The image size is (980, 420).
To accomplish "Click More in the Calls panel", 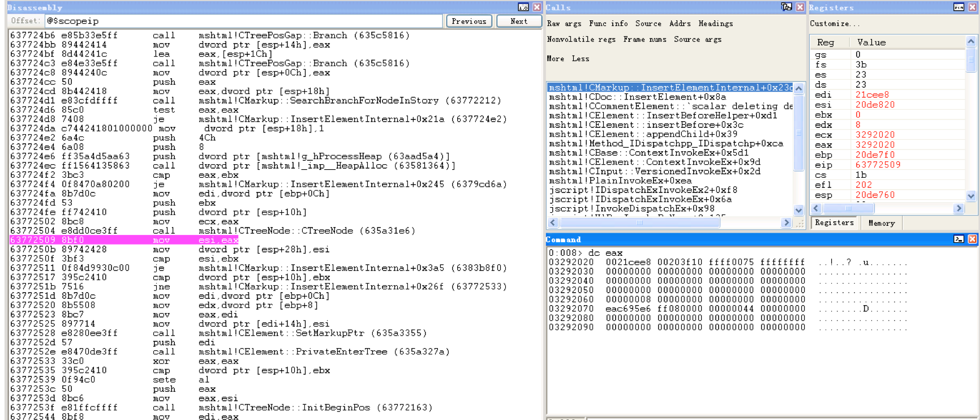I will (555, 59).
